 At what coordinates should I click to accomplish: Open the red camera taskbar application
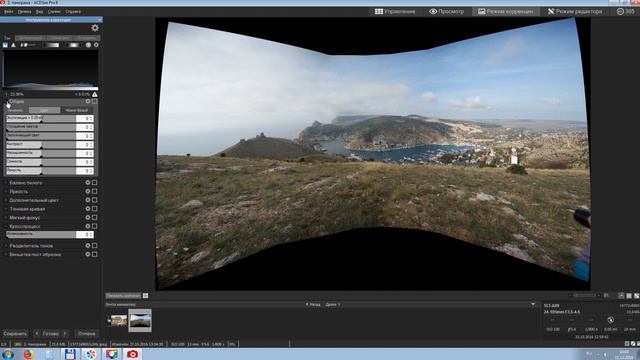coord(132,354)
